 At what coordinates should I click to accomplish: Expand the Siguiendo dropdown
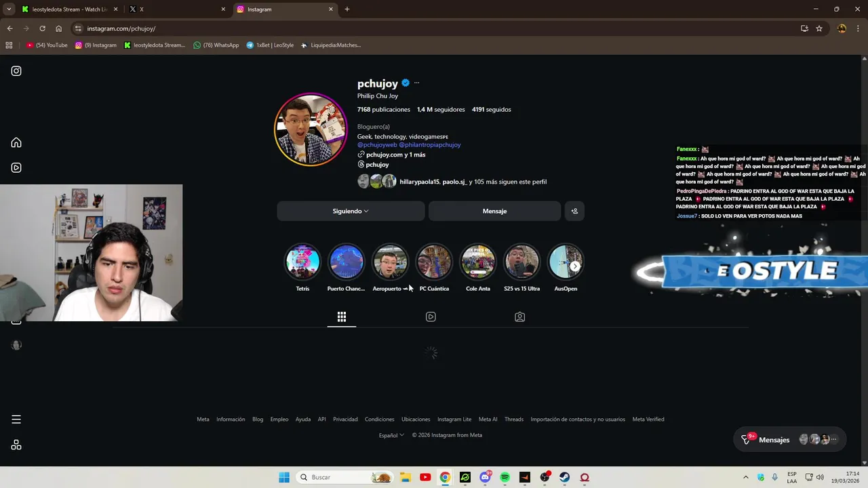(351, 211)
